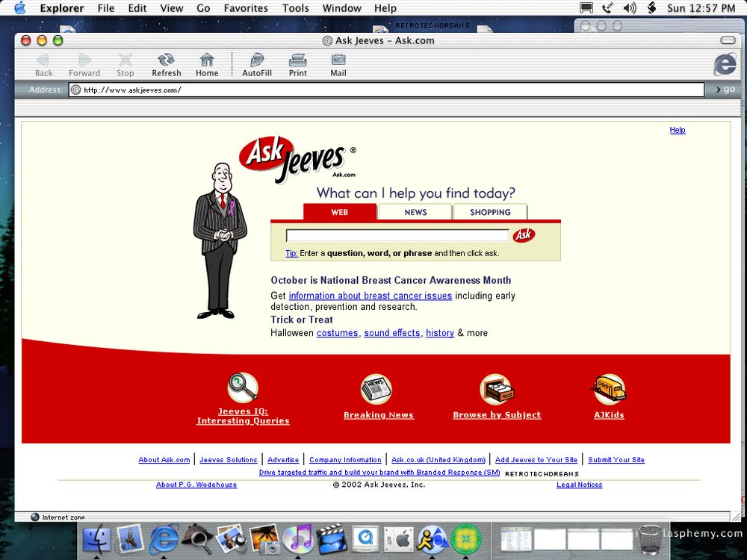
Task: Click the Ask Jeeves search text box
Action: [x=397, y=235]
